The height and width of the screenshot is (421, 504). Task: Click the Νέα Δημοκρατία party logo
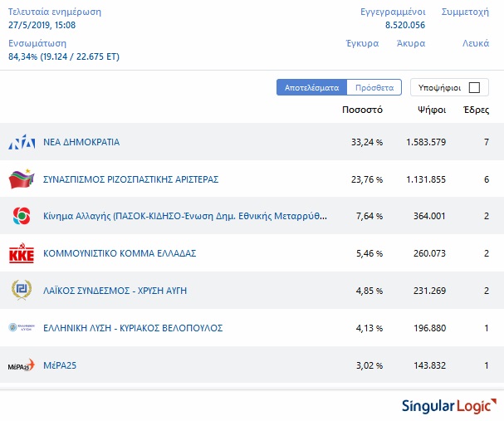coord(21,142)
